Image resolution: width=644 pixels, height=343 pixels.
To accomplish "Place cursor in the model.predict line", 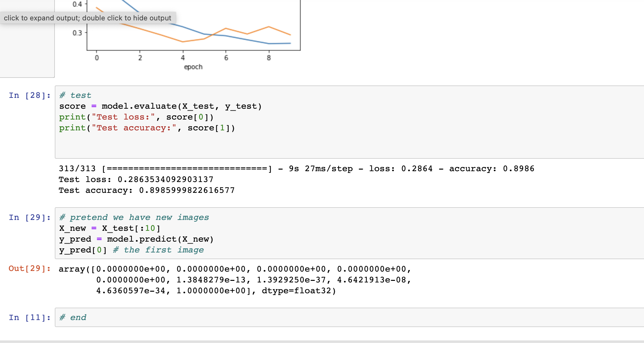I will [x=137, y=239].
